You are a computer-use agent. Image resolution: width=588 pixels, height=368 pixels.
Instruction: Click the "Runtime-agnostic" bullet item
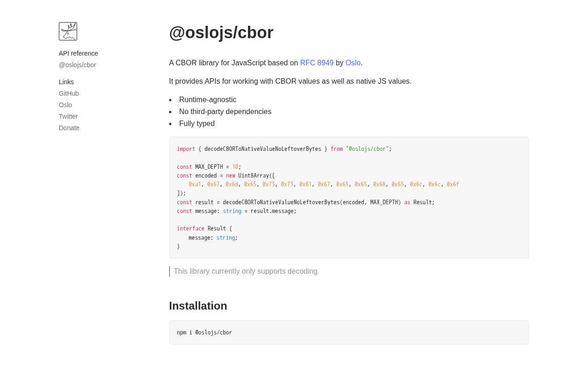(208, 100)
